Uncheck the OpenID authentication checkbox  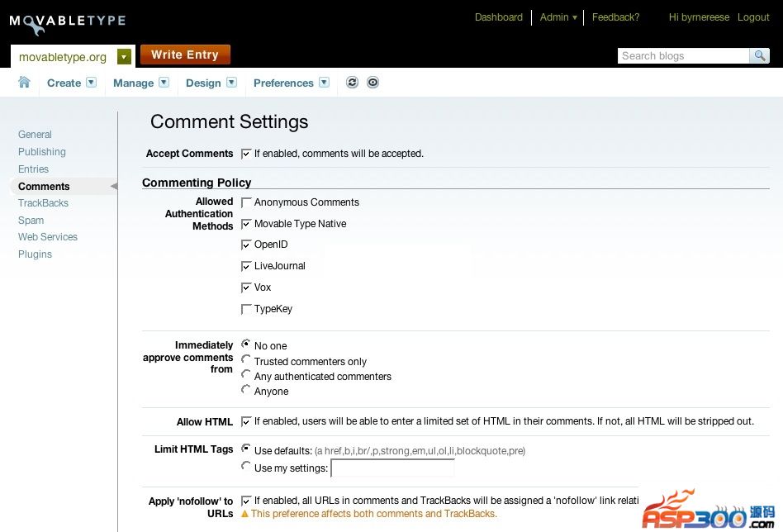coord(246,245)
